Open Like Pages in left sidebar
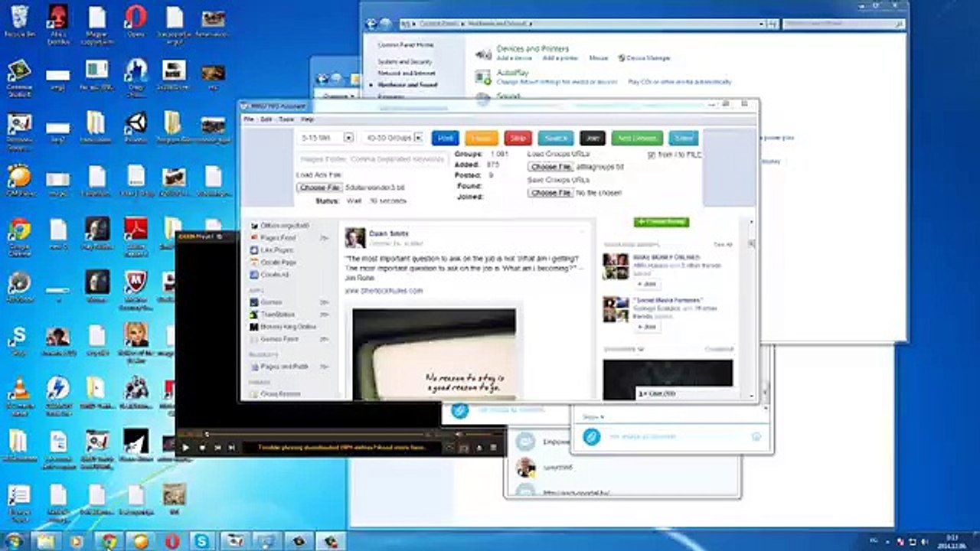Screen dimensions: 980x551 pos(277,250)
